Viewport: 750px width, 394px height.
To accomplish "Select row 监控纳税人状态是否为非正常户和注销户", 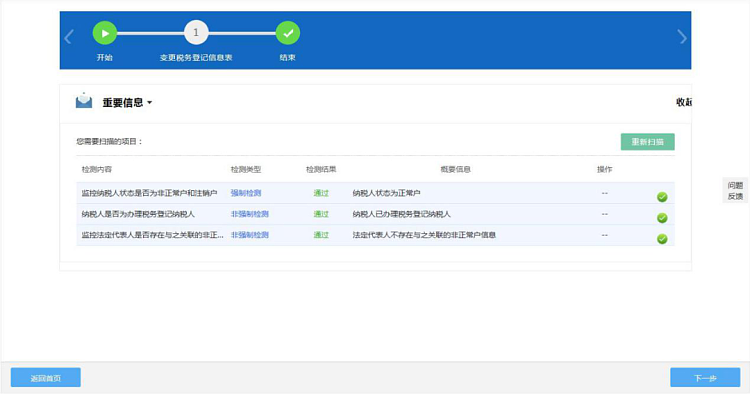I will (375, 193).
